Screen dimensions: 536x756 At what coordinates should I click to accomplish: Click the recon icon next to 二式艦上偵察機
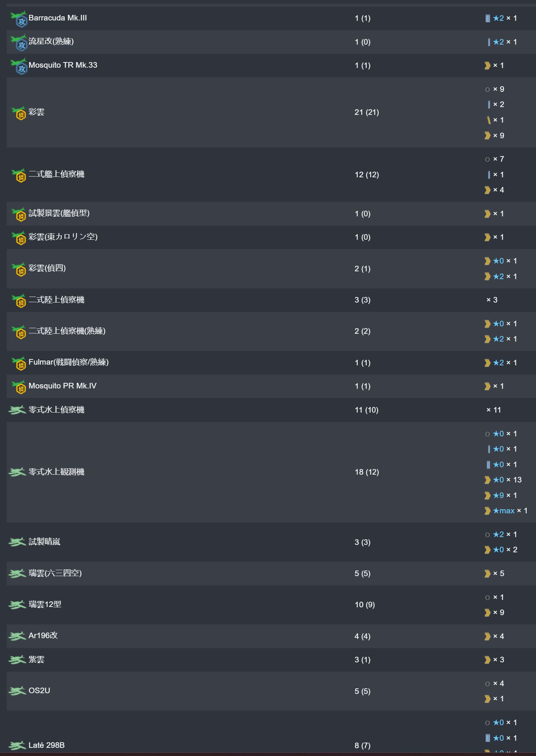tap(19, 175)
